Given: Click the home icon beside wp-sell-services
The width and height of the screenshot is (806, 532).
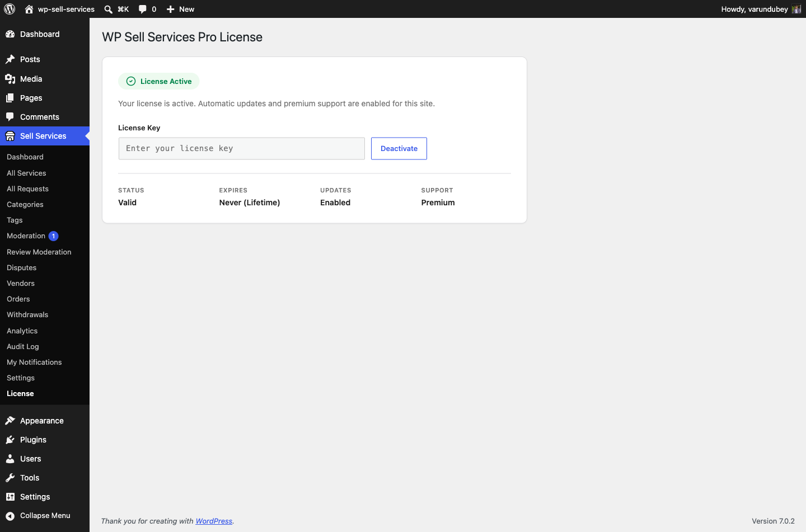Looking at the screenshot, I should 29,9.
